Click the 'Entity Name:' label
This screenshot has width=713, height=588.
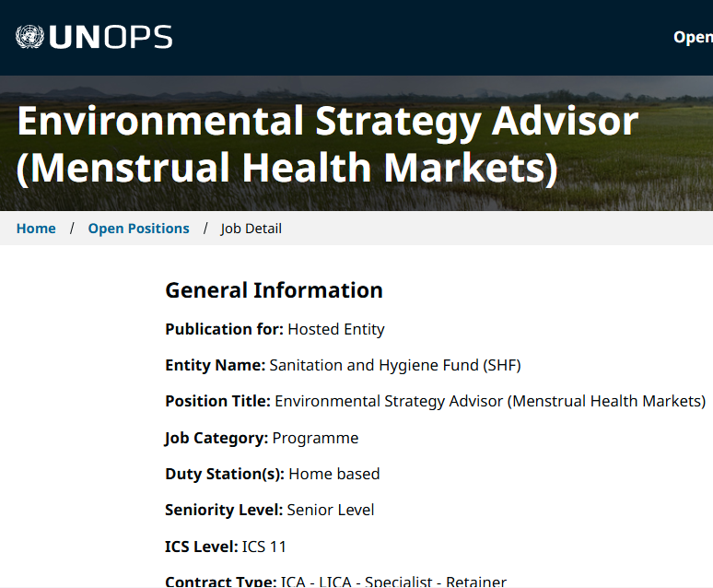pyautogui.click(x=215, y=366)
